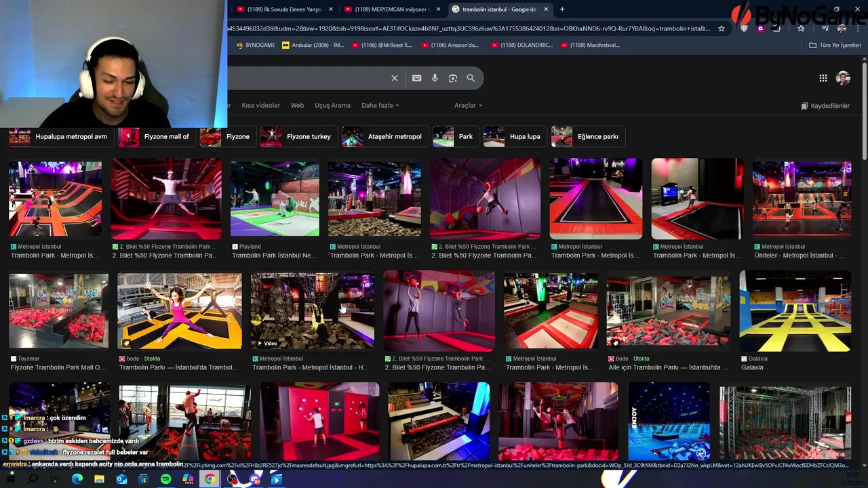Expand the 'Araçlar' tools dropdown
This screenshot has height=488, width=868.
pos(468,106)
